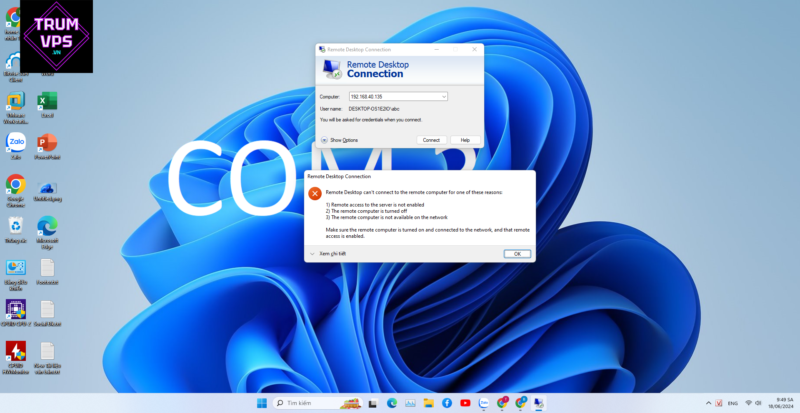Click the 'Tìm kiếm' taskbar search box
This screenshot has width=800, height=413.
click(317, 403)
